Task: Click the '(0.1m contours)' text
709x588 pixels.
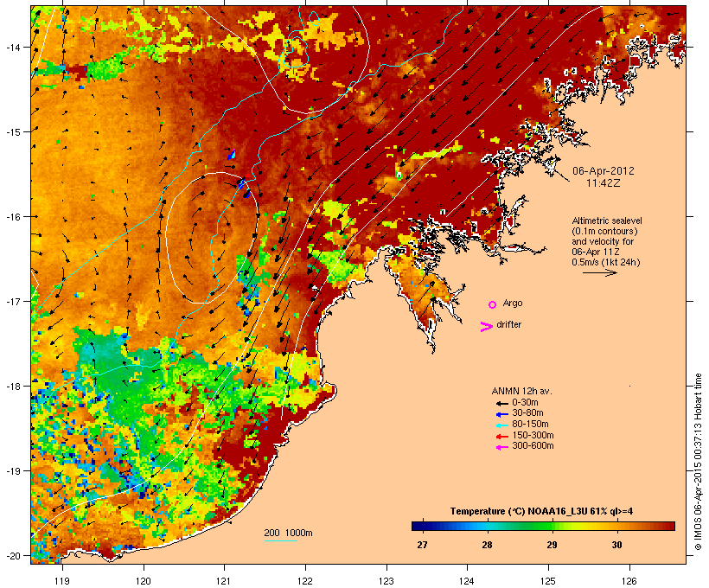Action: 604,231
